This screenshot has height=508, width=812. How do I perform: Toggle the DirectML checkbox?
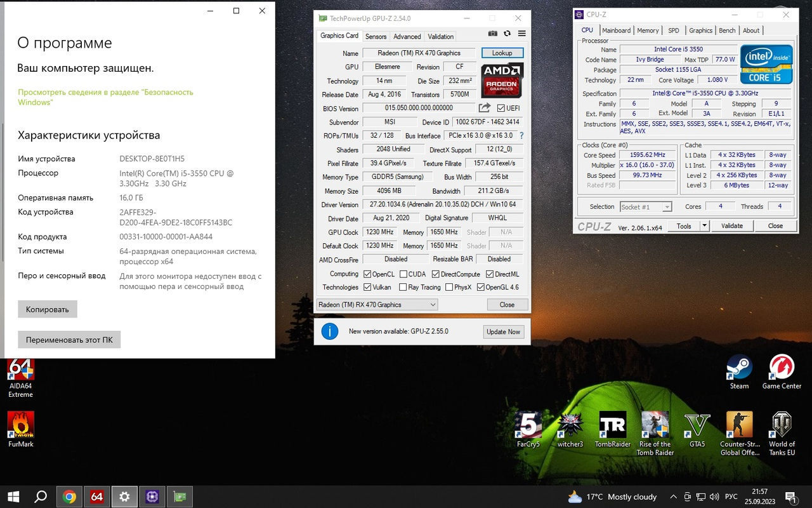click(x=490, y=274)
